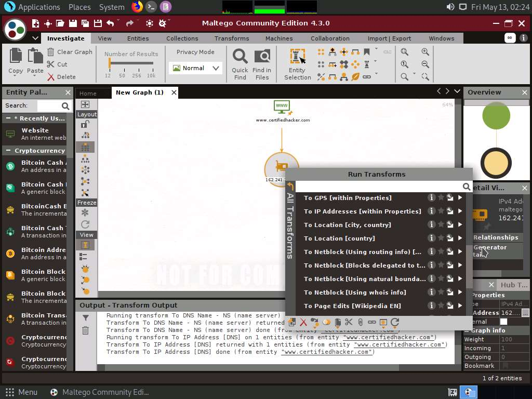Click the trash icon in Output panel
This screenshot has height=399, width=532.
click(86, 330)
